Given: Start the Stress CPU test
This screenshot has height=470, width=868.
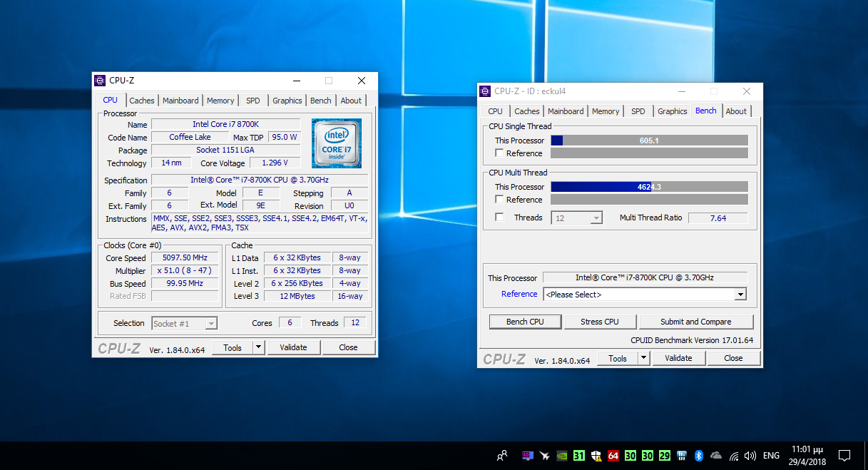Looking at the screenshot, I should pyautogui.click(x=600, y=322).
